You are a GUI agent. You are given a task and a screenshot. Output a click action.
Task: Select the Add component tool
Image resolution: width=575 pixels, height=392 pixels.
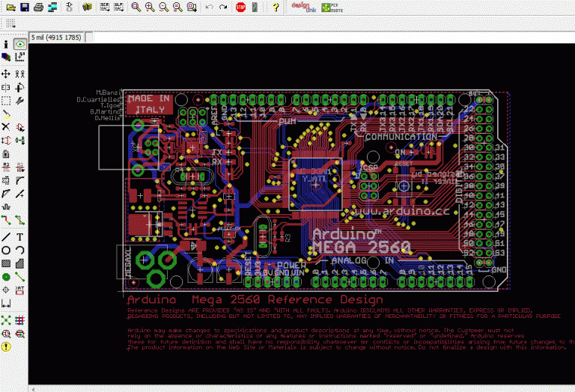click(19, 127)
